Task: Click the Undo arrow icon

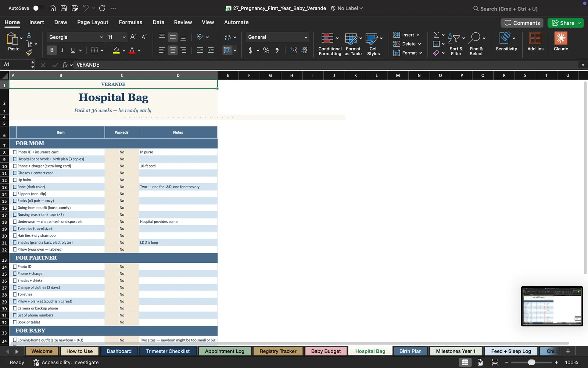Action: tap(86, 8)
